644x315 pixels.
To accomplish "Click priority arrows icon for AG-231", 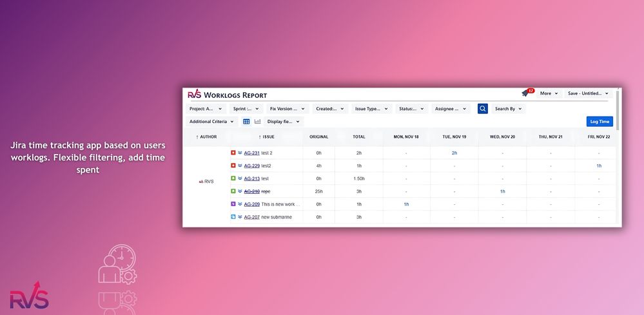I will click(240, 153).
